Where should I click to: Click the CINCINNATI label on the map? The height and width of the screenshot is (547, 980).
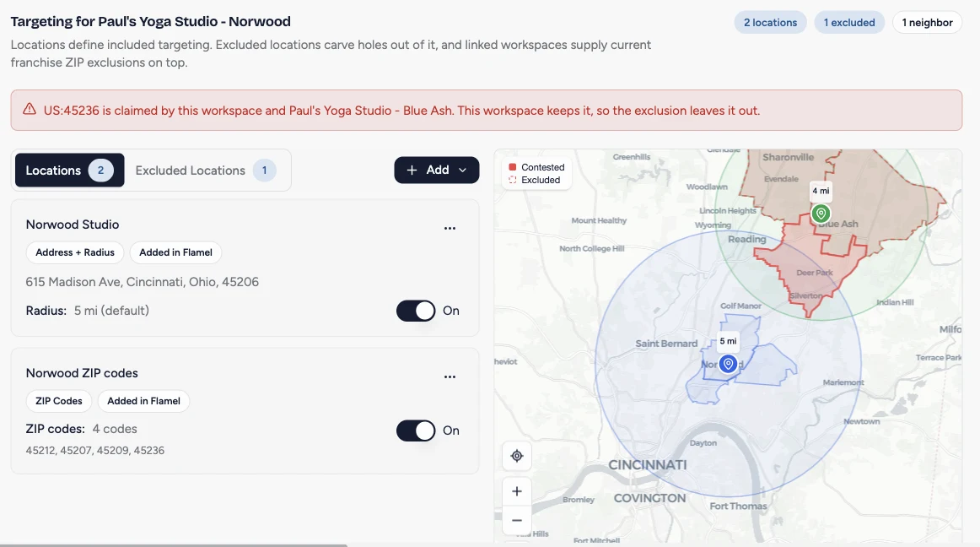coord(648,465)
